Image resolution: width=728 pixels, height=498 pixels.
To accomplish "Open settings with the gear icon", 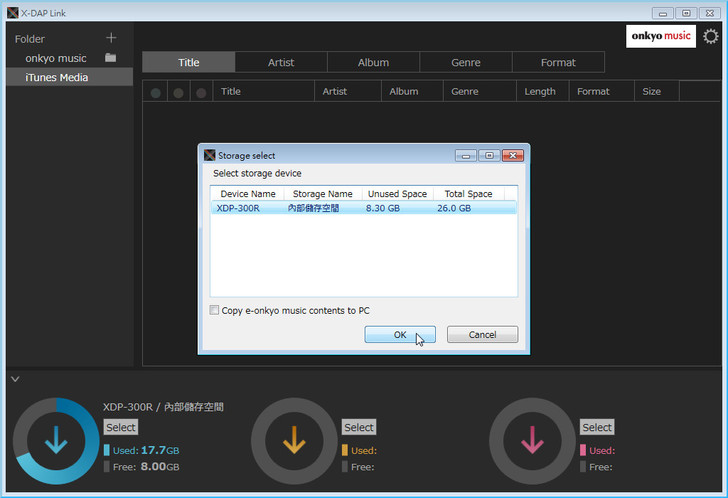I will [x=710, y=36].
